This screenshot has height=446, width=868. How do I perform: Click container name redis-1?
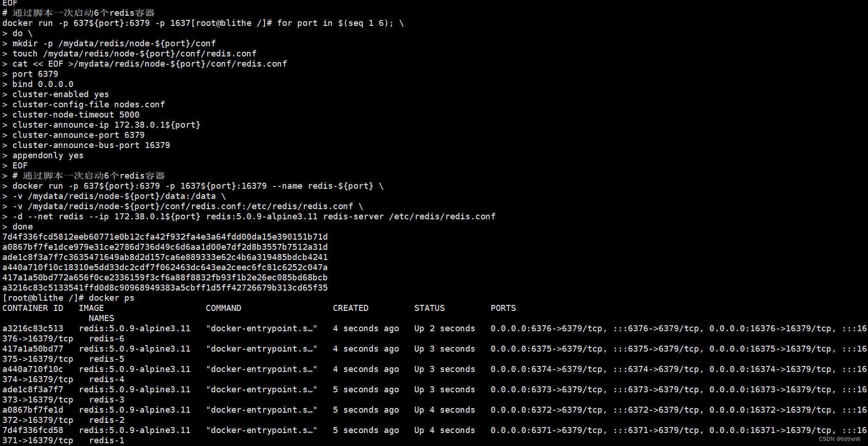(107, 440)
